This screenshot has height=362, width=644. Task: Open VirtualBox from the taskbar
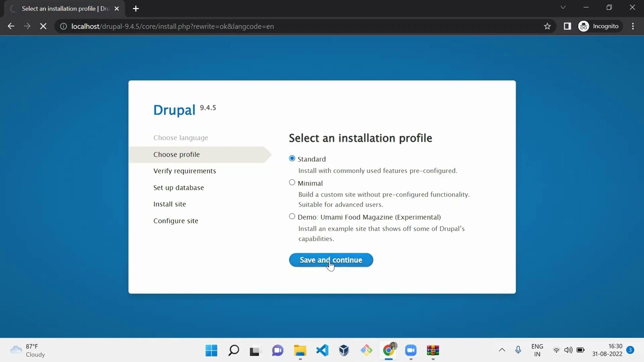[344, 350]
